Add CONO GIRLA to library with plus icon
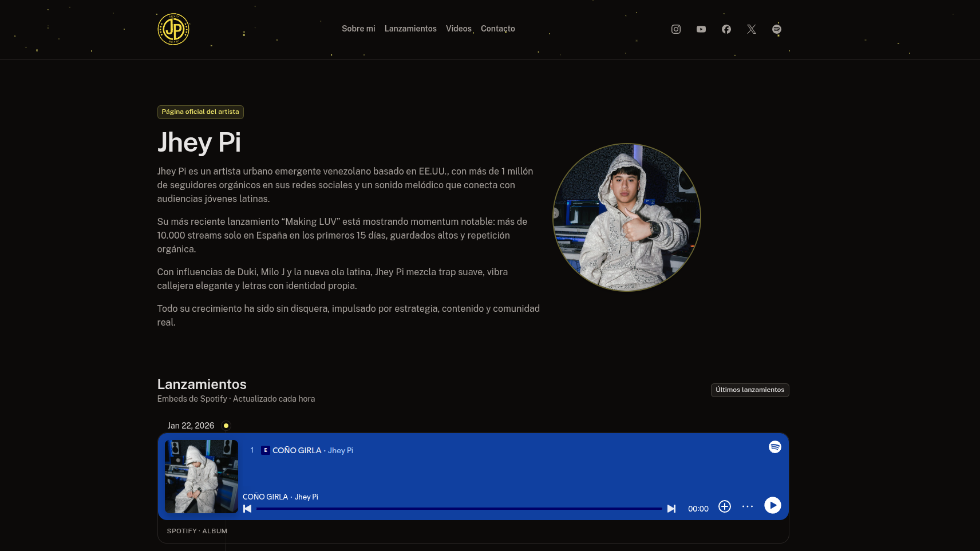This screenshot has width=980, height=551. click(x=724, y=506)
